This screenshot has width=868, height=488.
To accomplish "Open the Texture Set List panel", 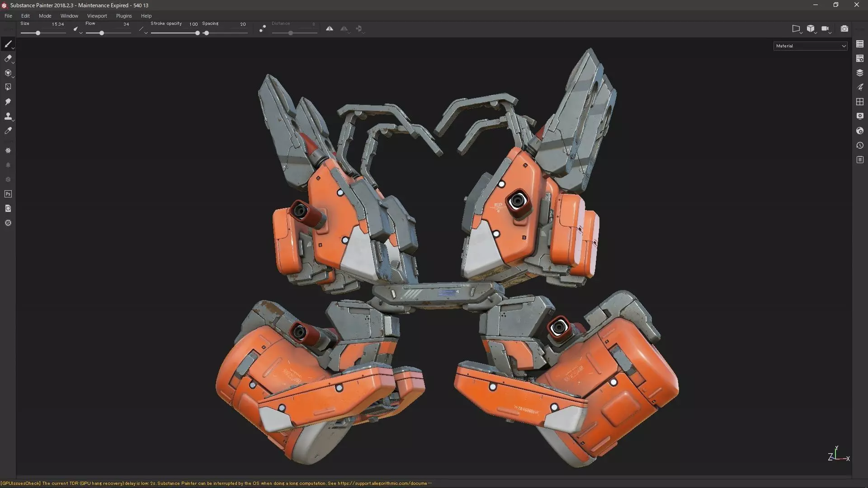I will tap(860, 44).
